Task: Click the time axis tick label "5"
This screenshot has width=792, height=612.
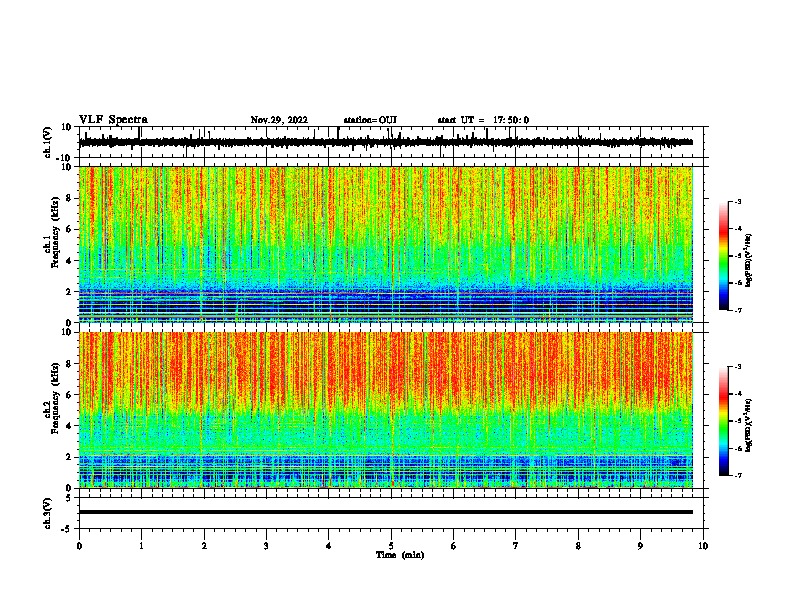Action: (391, 546)
